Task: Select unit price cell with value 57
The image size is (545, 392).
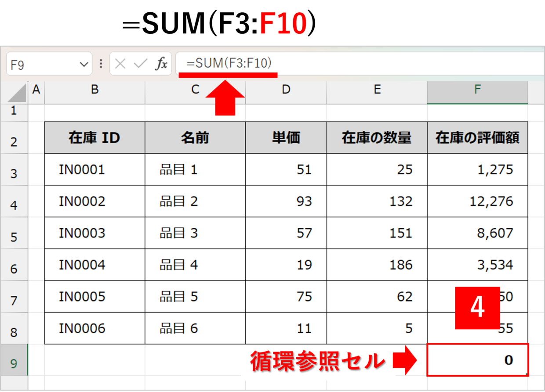Action: (286, 233)
